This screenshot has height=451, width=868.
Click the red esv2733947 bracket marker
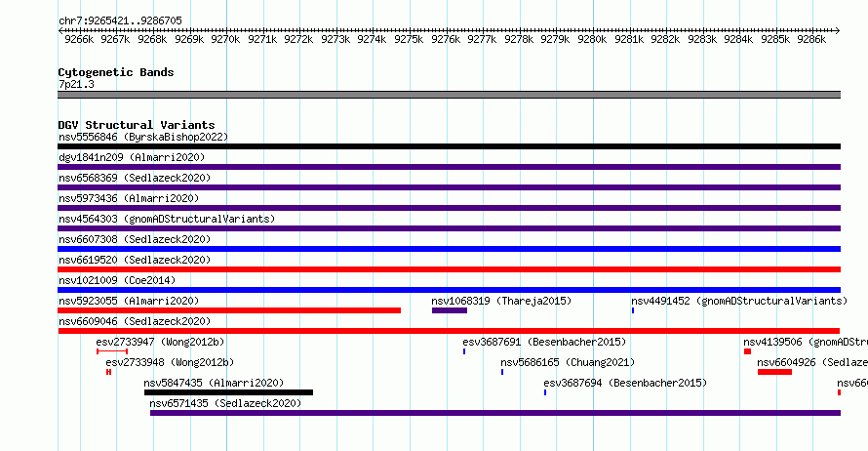[x=112, y=351]
